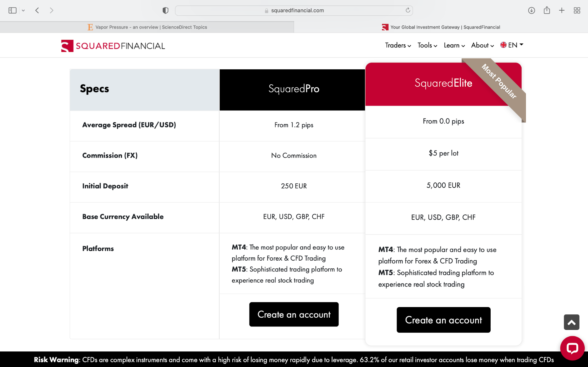Screen dimensions: 588x367
Task: Click 'Commission (FX)' row label
Action: [110, 155]
